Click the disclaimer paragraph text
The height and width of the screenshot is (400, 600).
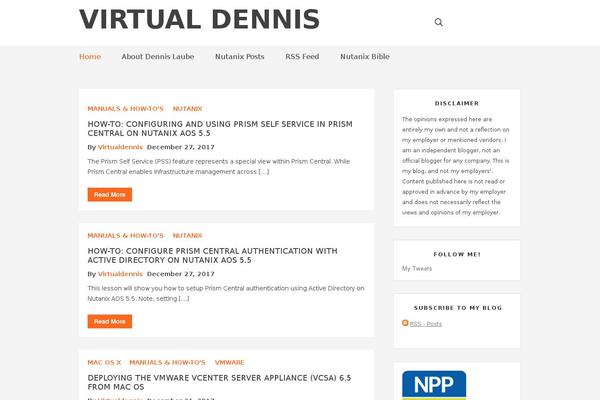(456, 166)
